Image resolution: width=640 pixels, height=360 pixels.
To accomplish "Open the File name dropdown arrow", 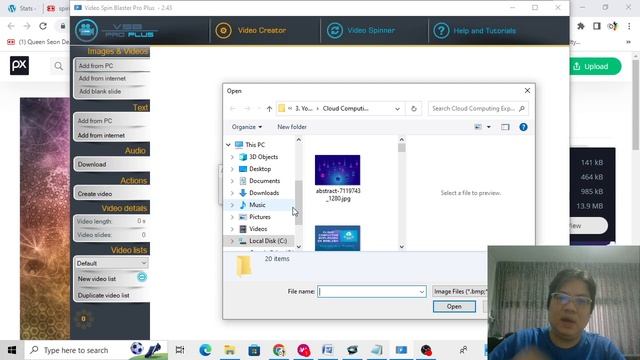I will point(422,292).
